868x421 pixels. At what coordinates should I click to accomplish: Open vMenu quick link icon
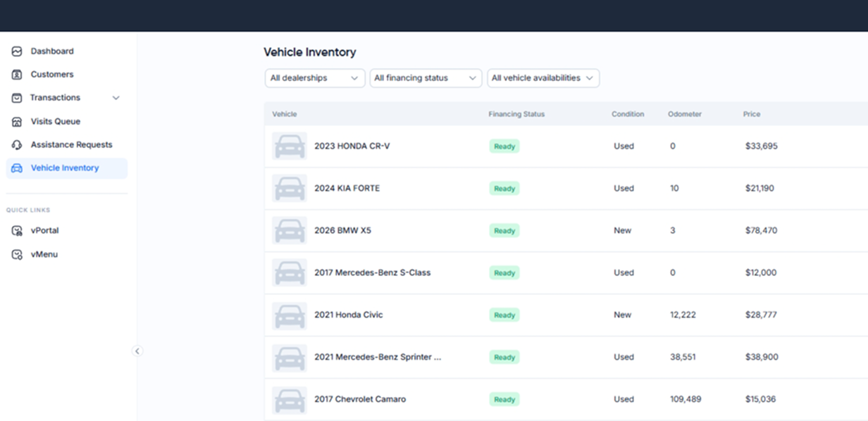click(17, 255)
